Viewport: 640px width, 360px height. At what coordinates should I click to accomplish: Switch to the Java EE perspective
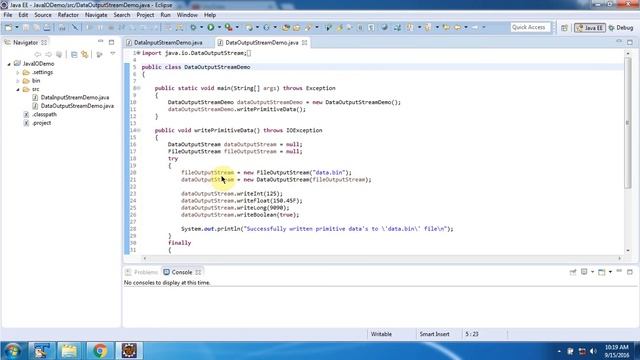[590, 28]
